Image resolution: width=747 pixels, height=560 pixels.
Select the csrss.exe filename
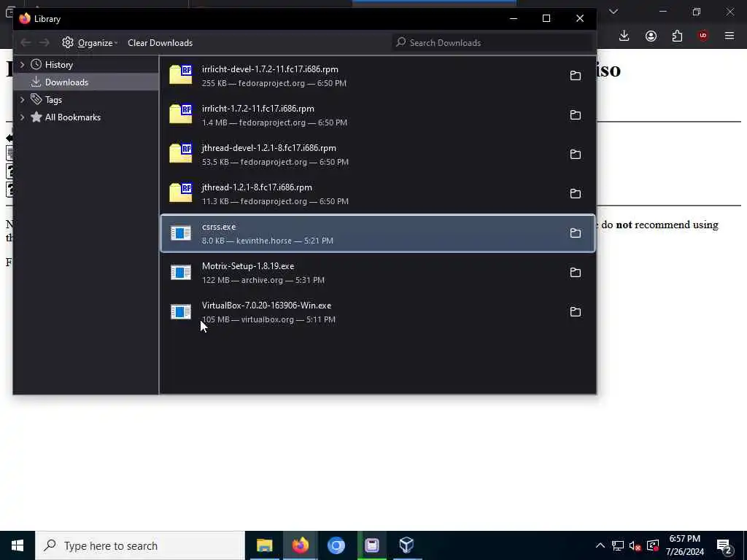click(x=219, y=227)
